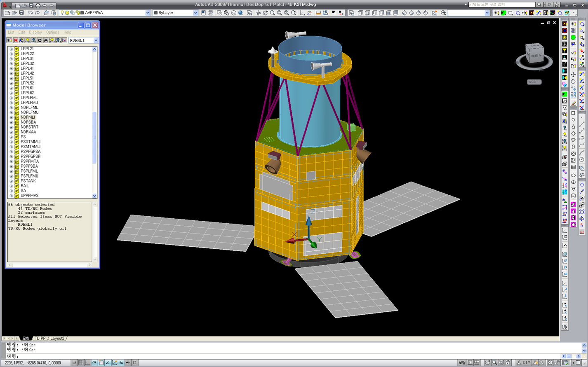Open the List menu in Model Browser
The width and height of the screenshot is (588, 367).
point(11,32)
